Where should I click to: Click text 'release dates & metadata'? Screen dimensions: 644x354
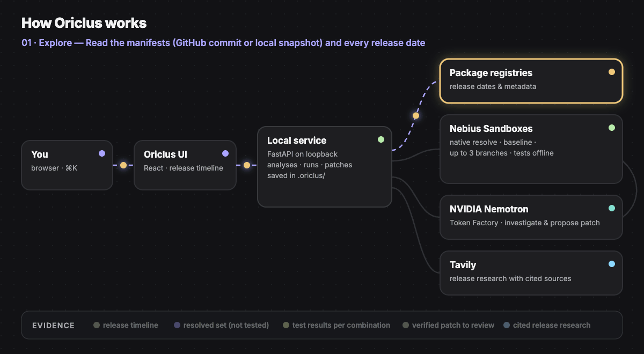pos(493,86)
